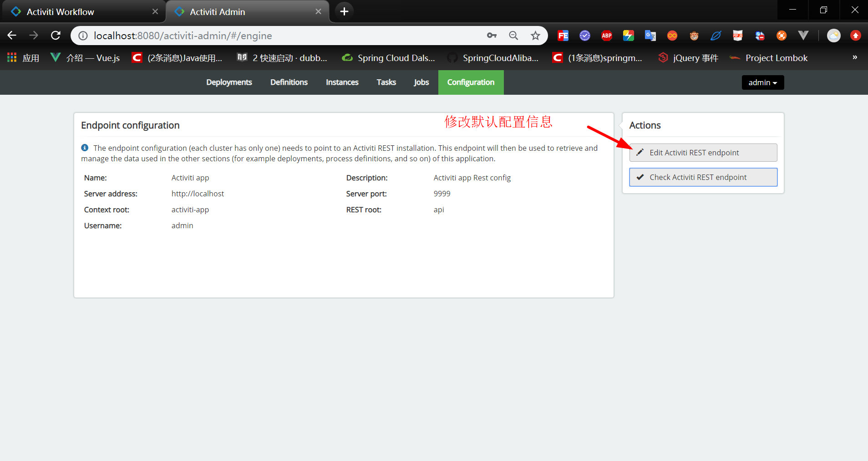Close the Activiti Workflow tab

point(155,11)
